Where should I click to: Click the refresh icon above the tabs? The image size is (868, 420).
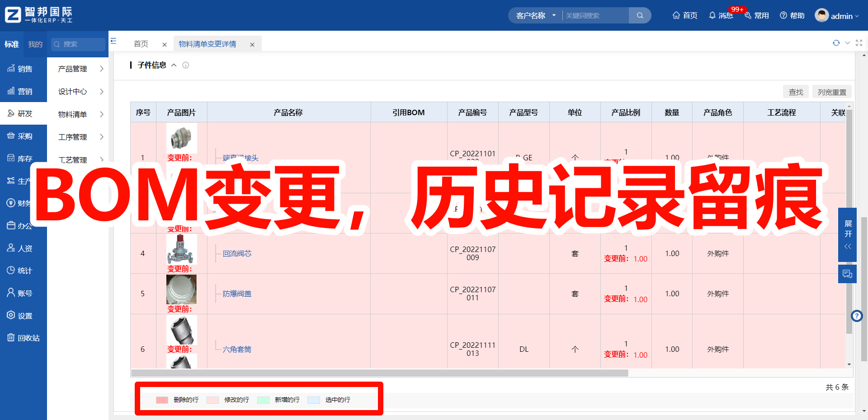[x=836, y=43]
